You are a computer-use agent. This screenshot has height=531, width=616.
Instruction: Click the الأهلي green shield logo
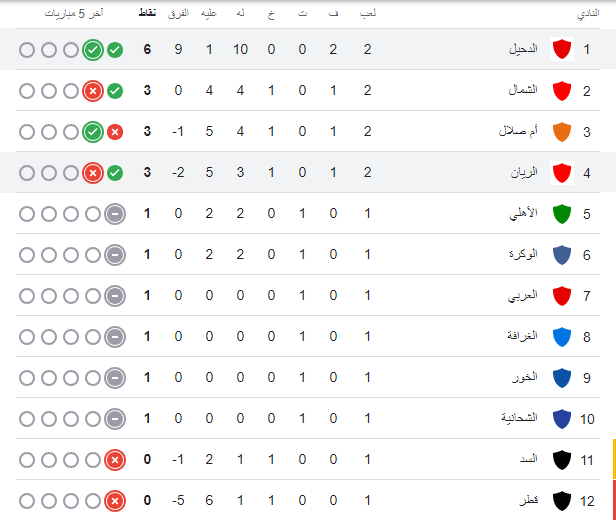[562, 214]
